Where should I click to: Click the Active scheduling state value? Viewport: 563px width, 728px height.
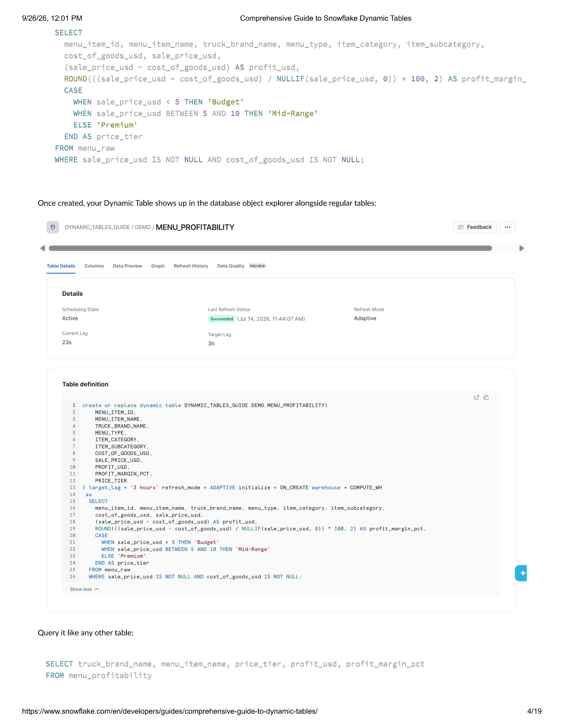click(70, 318)
